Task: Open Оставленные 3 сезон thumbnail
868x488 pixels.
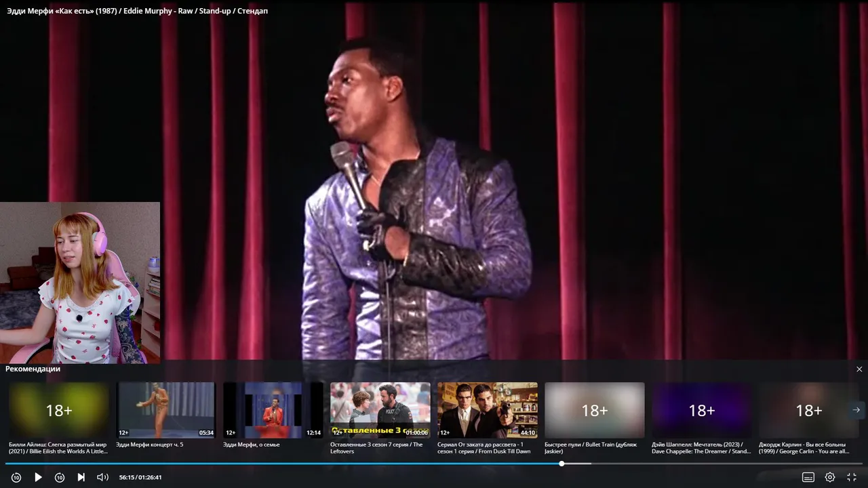Action: tap(380, 410)
